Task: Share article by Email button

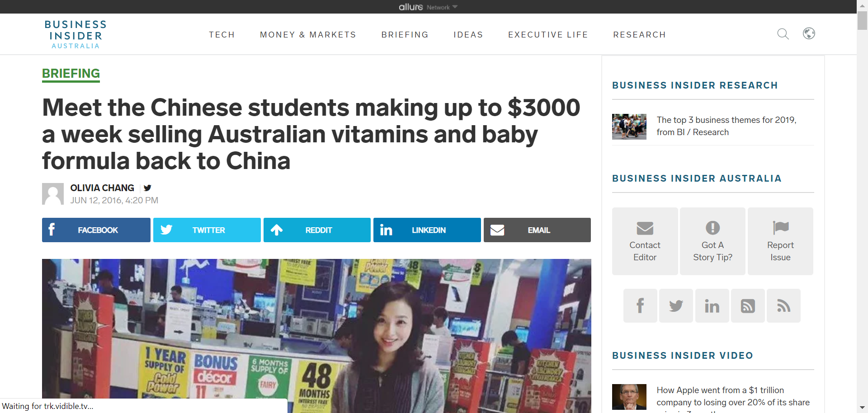Action: click(537, 230)
